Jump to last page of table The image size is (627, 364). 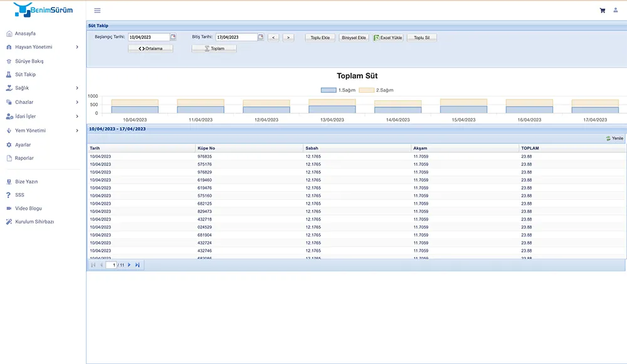click(x=137, y=265)
